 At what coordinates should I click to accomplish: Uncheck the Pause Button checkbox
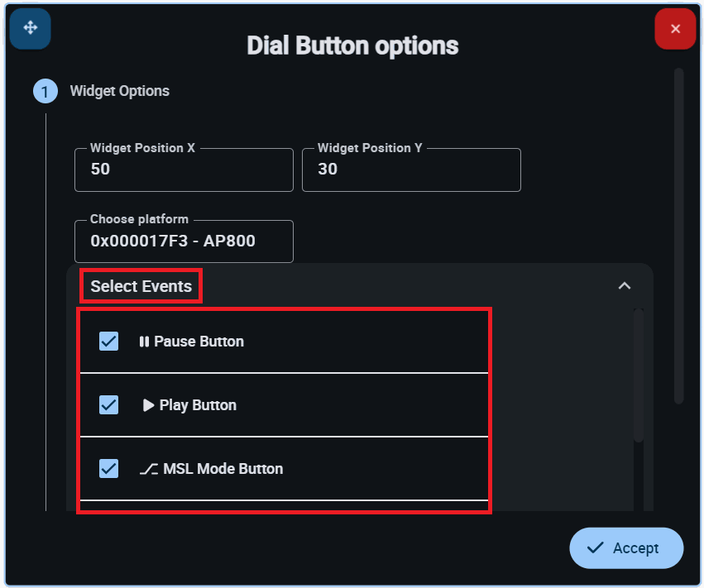point(108,341)
